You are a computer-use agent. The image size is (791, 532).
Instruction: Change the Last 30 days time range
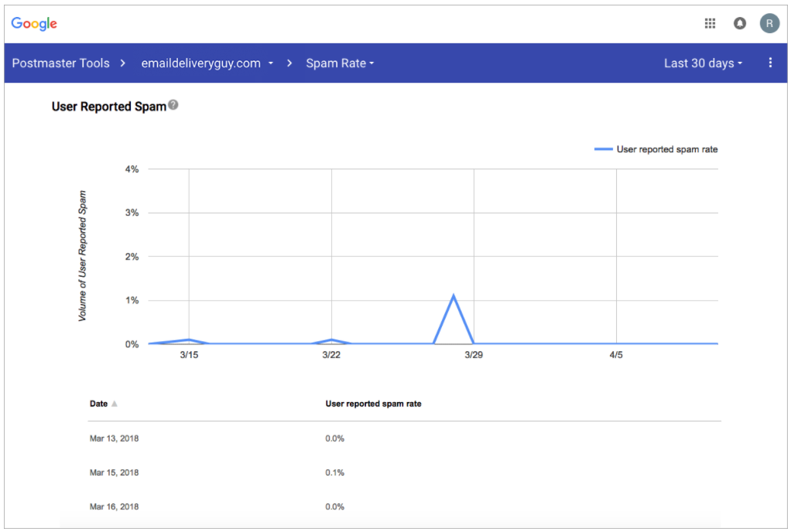pyautogui.click(x=702, y=63)
